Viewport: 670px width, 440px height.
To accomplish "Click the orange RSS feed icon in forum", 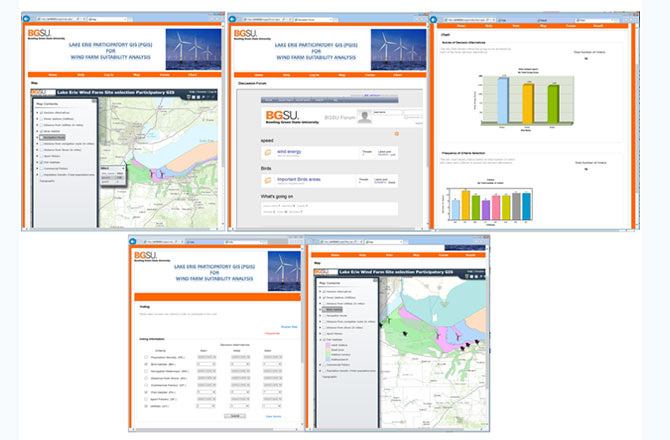I will (x=397, y=134).
